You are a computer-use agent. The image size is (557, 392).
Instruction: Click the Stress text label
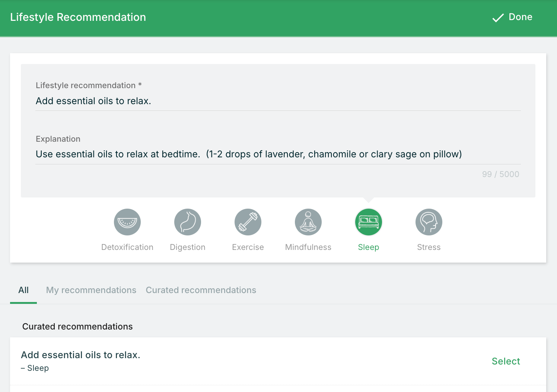coord(429,247)
